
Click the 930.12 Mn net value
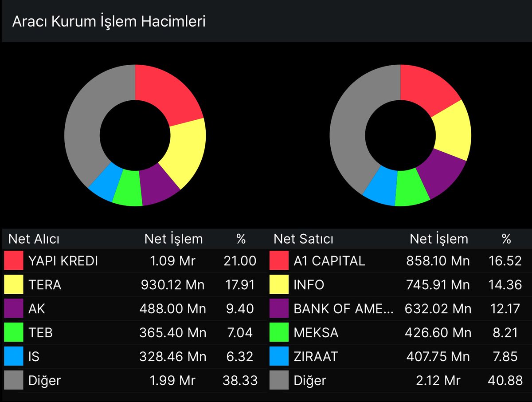coord(173,285)
